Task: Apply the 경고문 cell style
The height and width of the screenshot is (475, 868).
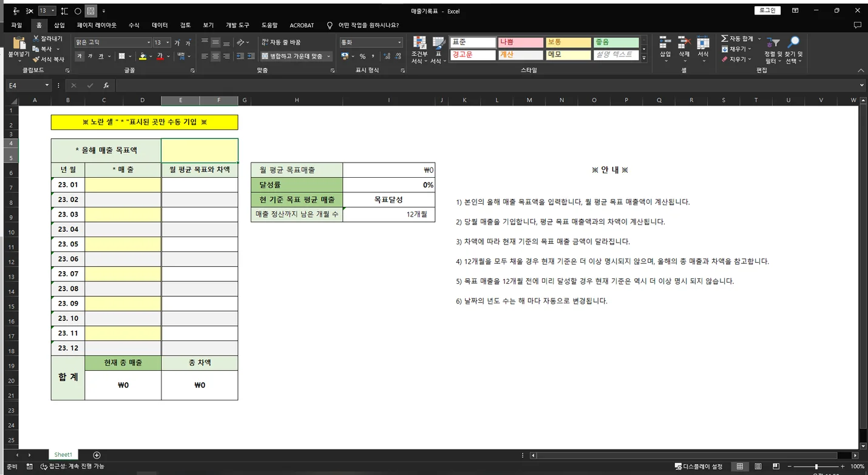Action: click(472, 55)
